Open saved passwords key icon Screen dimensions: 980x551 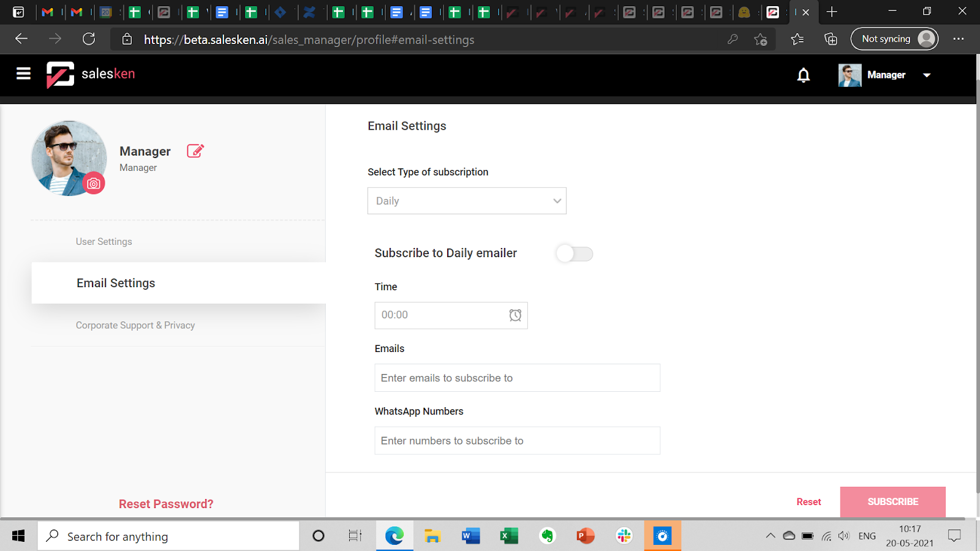point(732,39)
